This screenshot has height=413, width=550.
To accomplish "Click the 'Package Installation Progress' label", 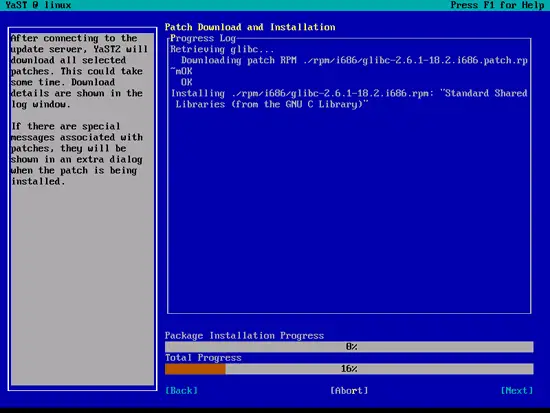I will click(244, 335).
